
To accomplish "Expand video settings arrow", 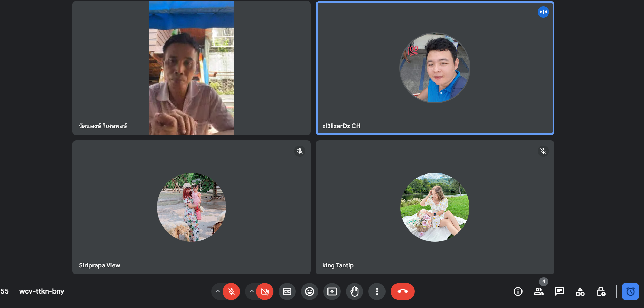I will point(252,292).
